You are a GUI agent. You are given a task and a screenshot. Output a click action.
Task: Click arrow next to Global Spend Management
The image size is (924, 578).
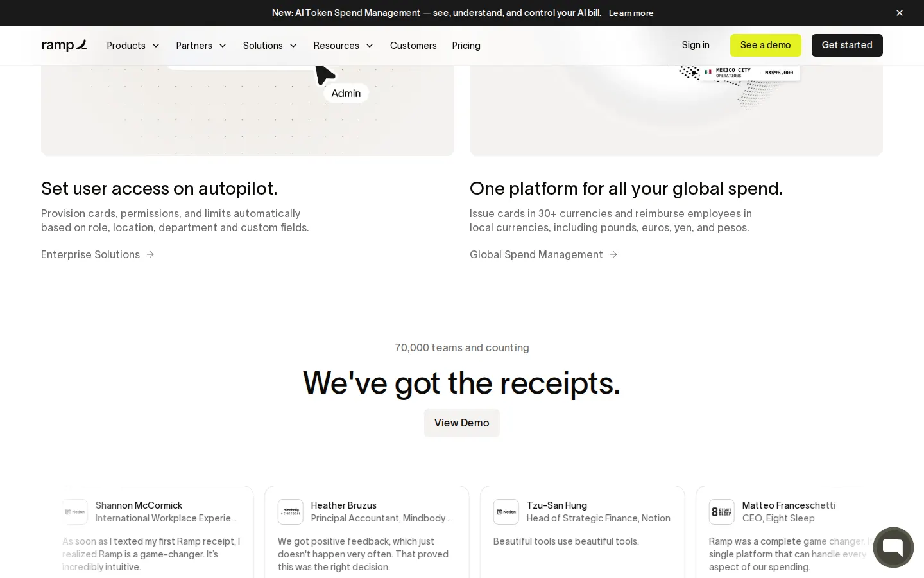point(613,254)
